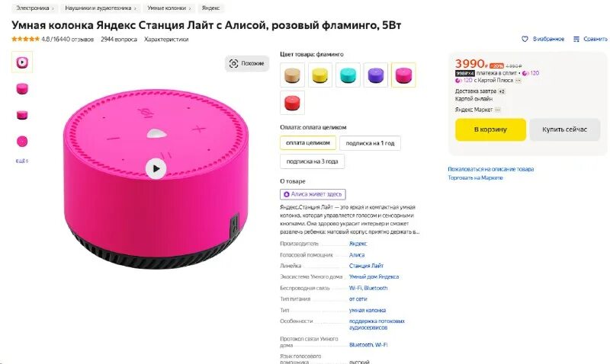The width and height of the screenshot is (610, 364).
Task: Click the three-dots icon next to Яндекс Маркет
Action: coord(498,110)
